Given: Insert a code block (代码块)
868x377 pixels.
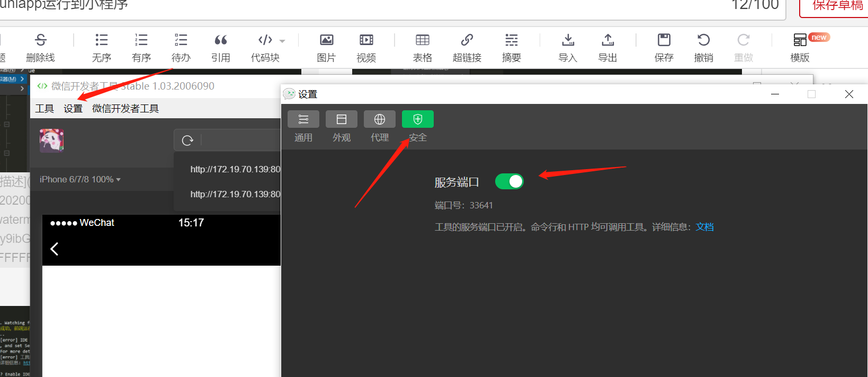Looking at the screenshot, I should click(x=265, y=40).
